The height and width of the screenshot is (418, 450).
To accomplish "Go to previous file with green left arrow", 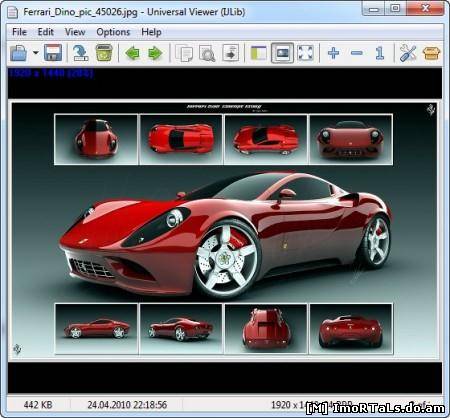I will click(132, 53).
